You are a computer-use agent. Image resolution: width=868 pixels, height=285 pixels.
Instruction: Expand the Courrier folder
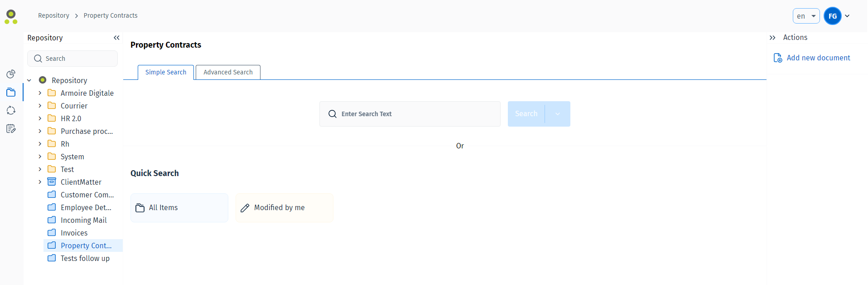40,106
